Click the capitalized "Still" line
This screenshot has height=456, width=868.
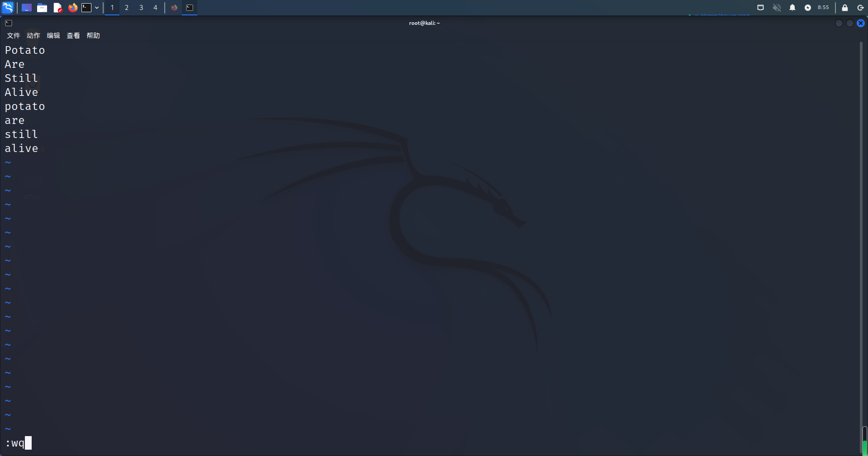21,78
